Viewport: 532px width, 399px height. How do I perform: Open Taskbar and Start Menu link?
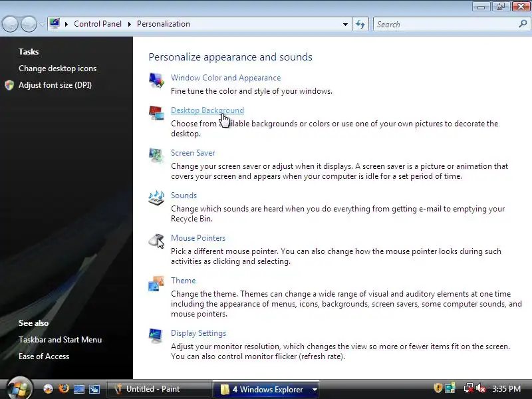pos(61,340)
